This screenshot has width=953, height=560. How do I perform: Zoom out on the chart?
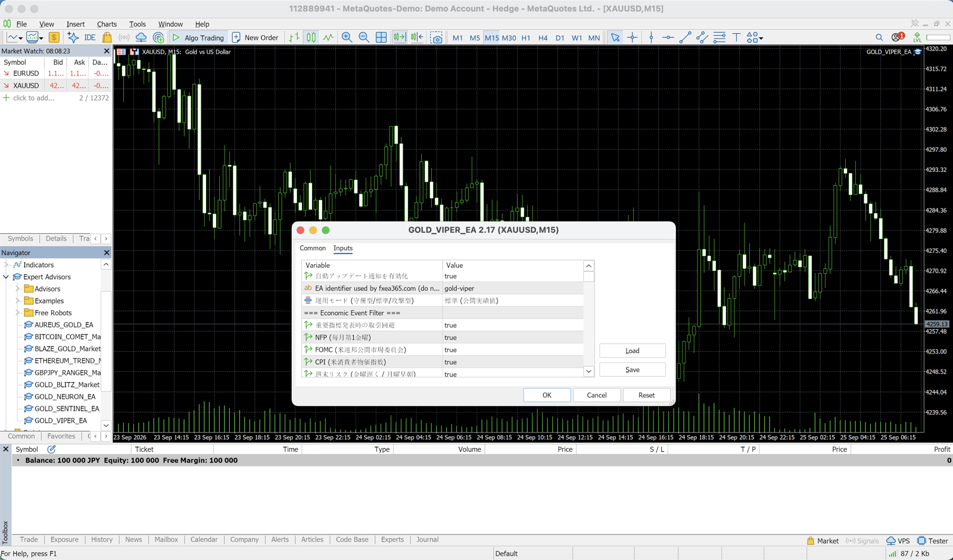coord(364,37)
